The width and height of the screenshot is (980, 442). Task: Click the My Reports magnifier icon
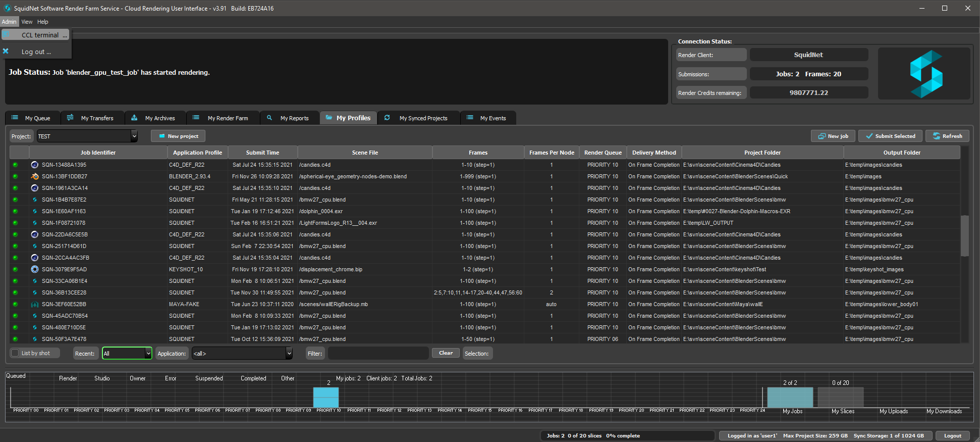269,117
